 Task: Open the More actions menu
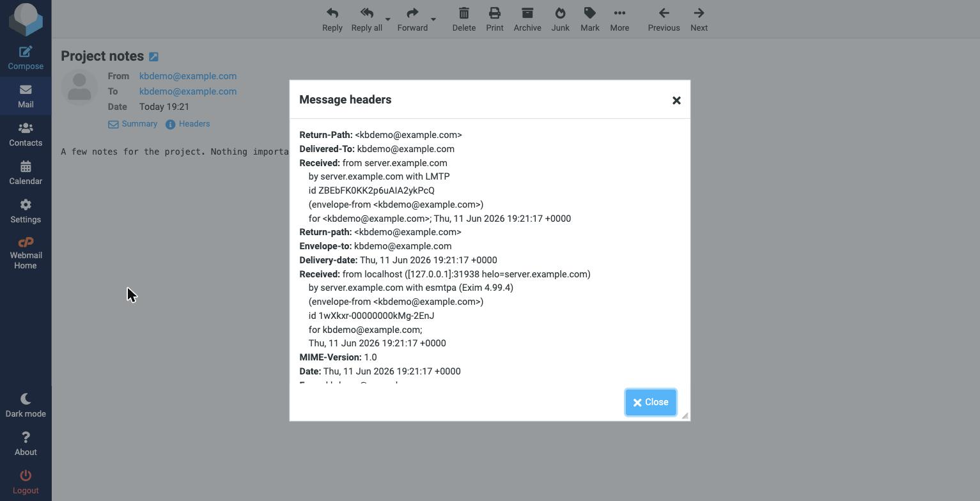click(x=619, y=19)
